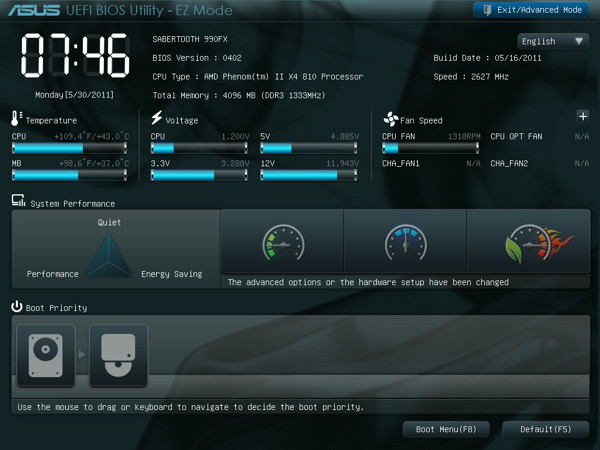Select the flaming ASUS Optimal gauge

pyautogui.click(x=528, y=241)
